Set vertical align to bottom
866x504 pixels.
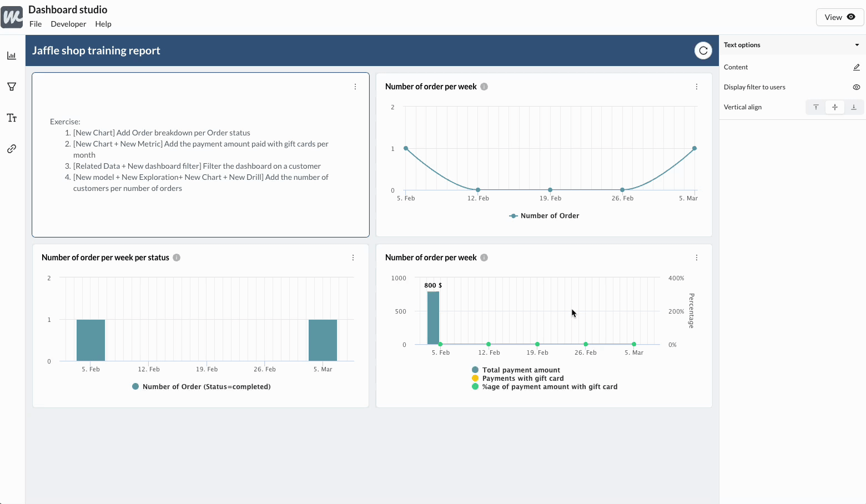pyautogui.click(x=854, y=107)
